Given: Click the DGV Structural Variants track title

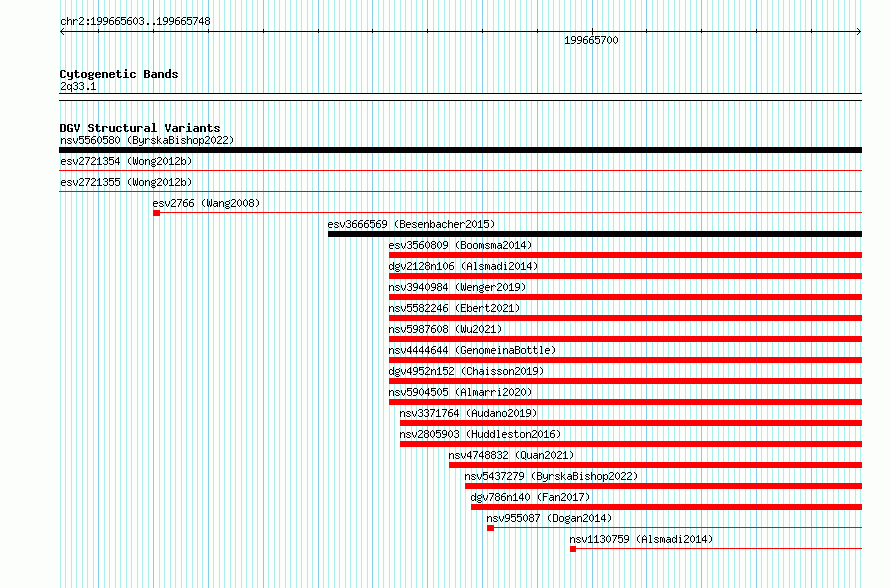Looking at the screenshot, I should pyautogui.click(x=140, y=128).
